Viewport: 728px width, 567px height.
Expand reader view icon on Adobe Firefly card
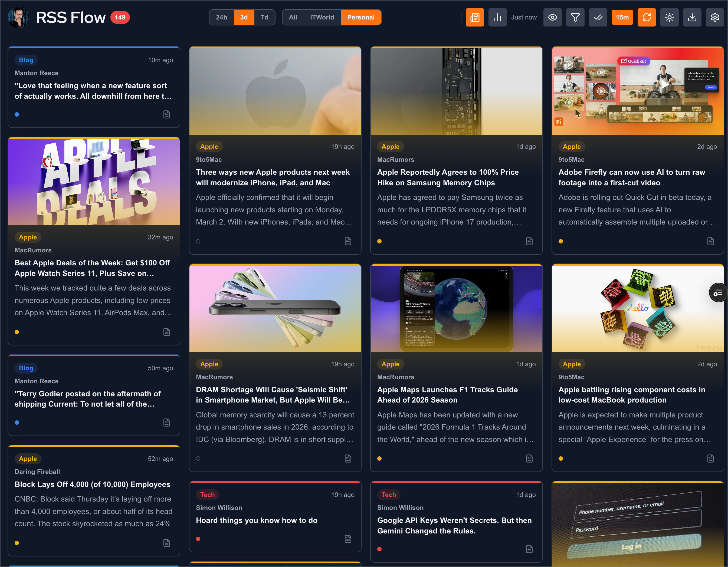click(x=710, y=241)
